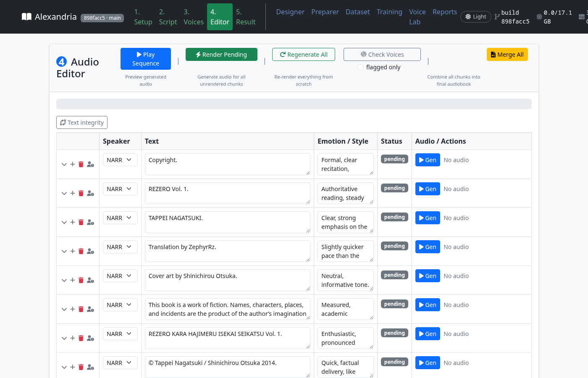Open speaker dropdown for TAPPEI NAGATSUKI row
The width and height of the screenshot is (588, 378).
(120, 218)
